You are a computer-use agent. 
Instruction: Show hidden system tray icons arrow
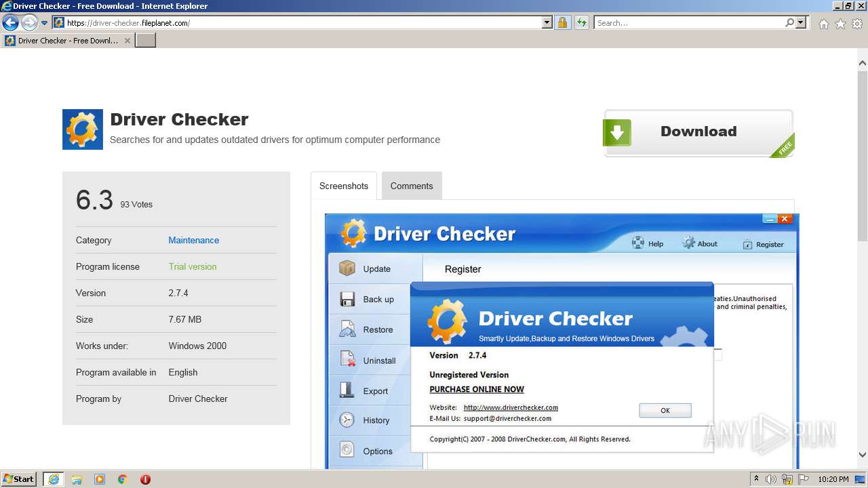tap(756, 479)
